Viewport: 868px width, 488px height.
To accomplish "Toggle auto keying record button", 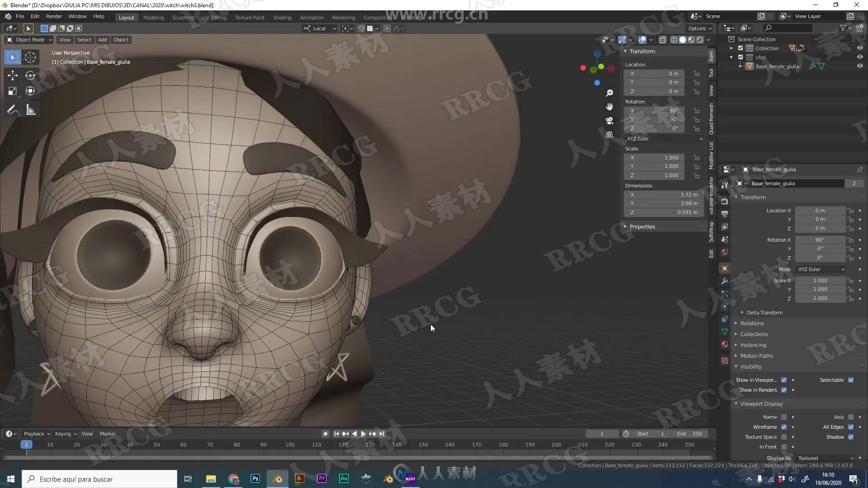I will pos(325,434).
